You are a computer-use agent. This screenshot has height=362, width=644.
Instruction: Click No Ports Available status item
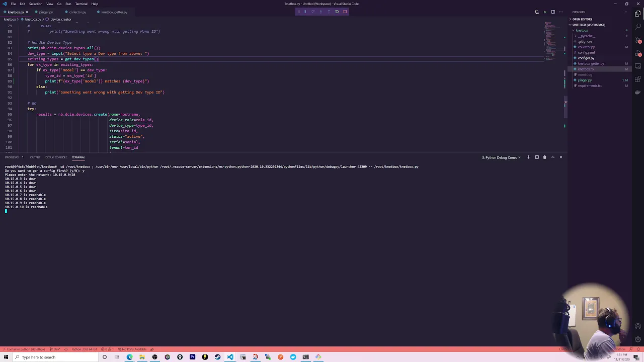[x=132, y=349]
